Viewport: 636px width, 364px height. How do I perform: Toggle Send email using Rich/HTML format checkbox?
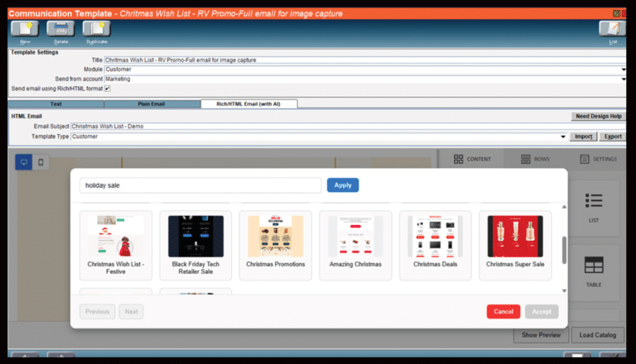point(108,89)
